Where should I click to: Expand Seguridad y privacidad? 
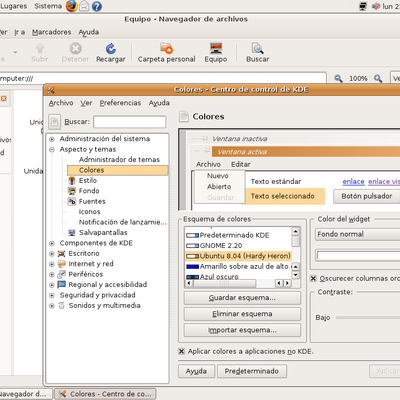[52, 295]
